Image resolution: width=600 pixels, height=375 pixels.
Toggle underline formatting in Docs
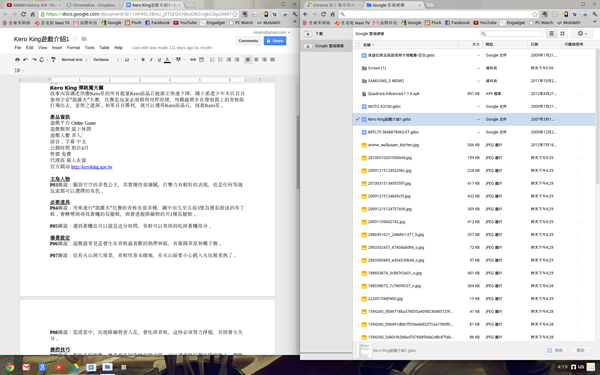coord(159,60)
